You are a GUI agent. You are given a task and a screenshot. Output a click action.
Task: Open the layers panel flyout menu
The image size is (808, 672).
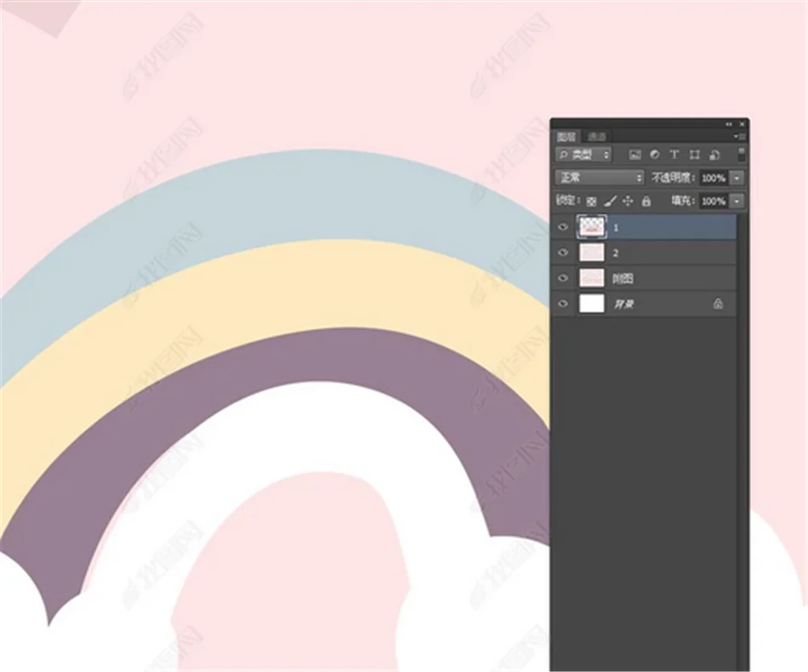coord(740,137)
